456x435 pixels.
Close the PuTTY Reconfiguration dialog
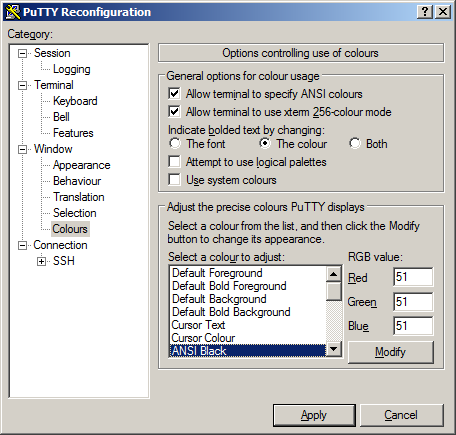[x=443, y=12]
